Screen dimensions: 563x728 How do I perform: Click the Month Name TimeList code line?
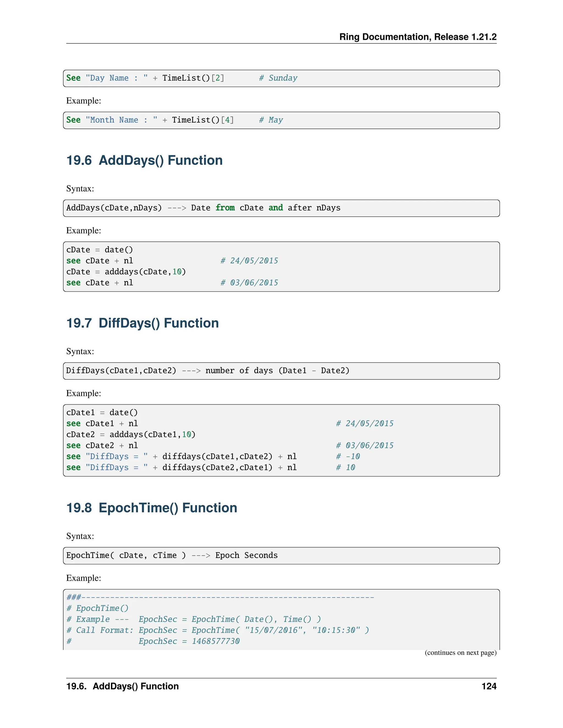coord(150,120)
